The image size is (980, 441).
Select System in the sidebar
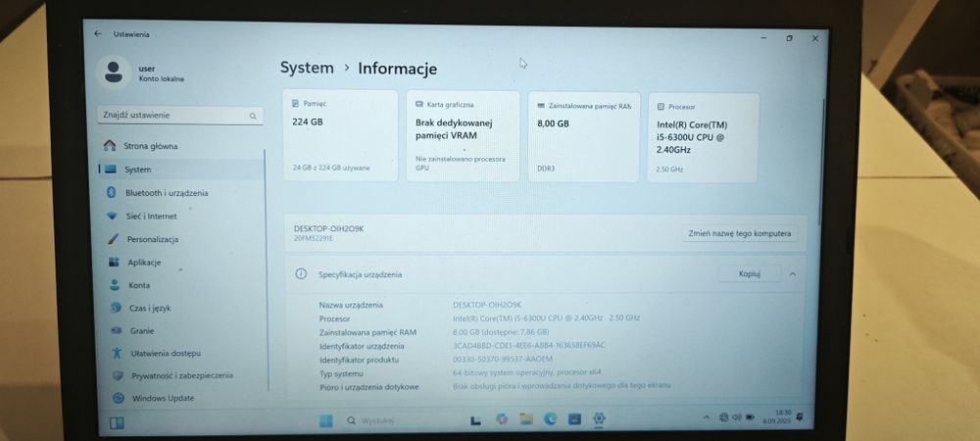click(x=181, y=170)
